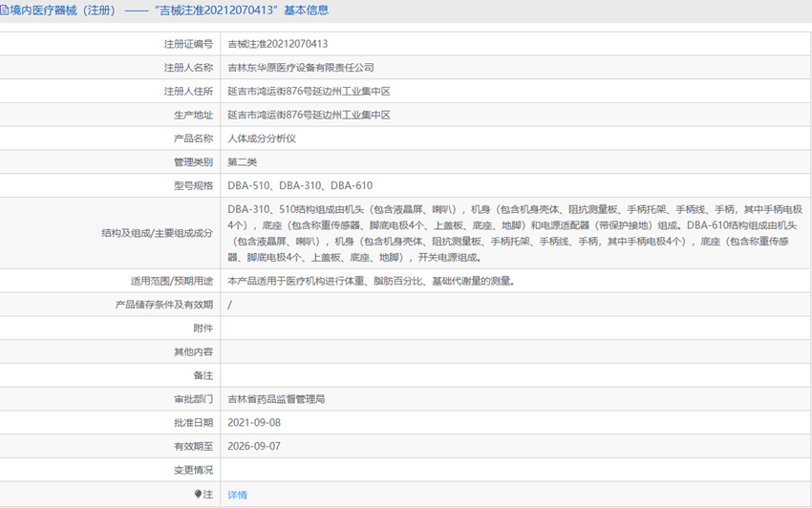Click the document icon before the page title
Image resolution: width=812 pixels, height=508 pixels.
(4, 11)
